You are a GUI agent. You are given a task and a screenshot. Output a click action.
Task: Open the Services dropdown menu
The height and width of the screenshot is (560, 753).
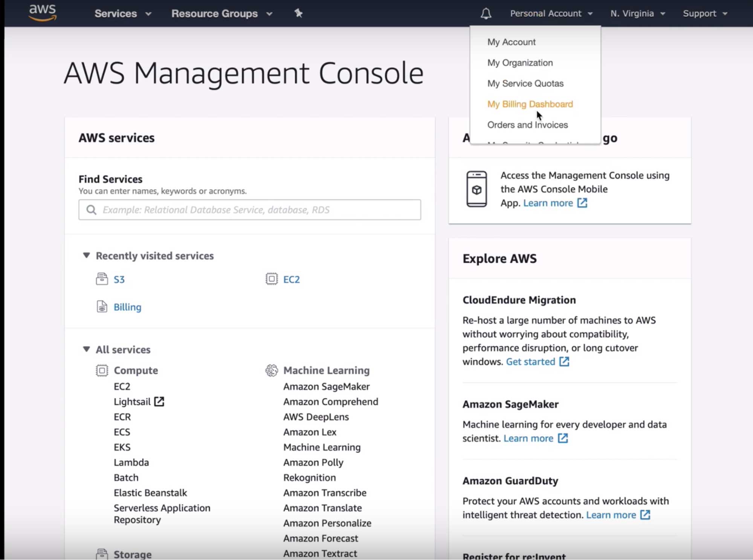[x=122, y=14]
